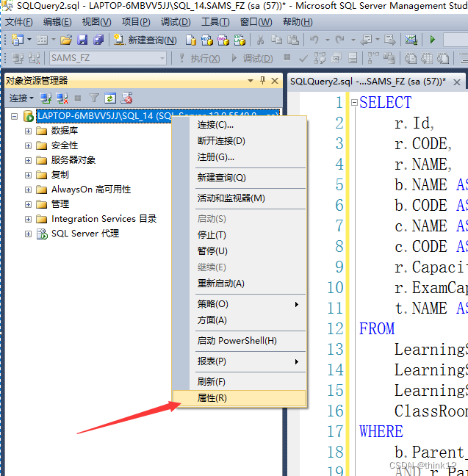Click the Parse checkmark icon
The height and width of the screenshot is (476, 468).
click(303, 58)
